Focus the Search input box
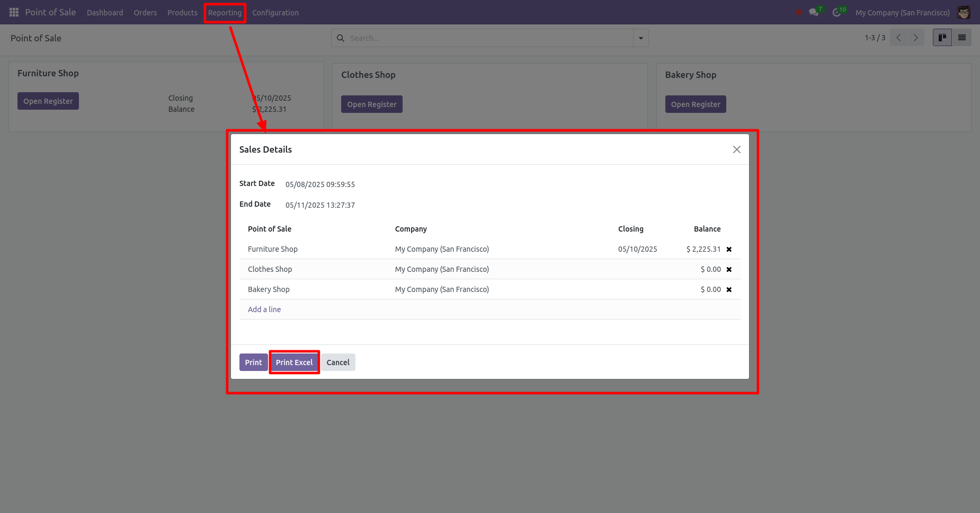The height and width of the screenshot is (513, 980). [490, 38]
